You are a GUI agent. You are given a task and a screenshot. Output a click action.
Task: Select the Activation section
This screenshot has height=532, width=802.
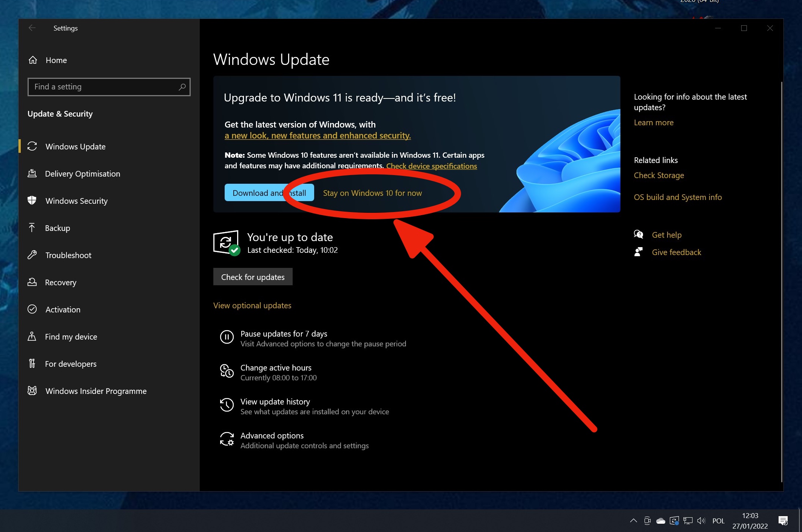[62, 309]
